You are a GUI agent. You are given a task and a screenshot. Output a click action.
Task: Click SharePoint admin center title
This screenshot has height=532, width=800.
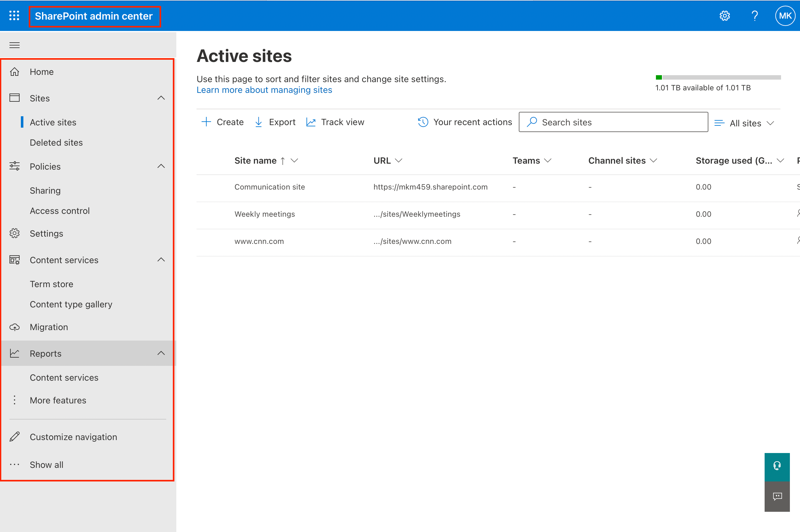(x=94, y=16)
